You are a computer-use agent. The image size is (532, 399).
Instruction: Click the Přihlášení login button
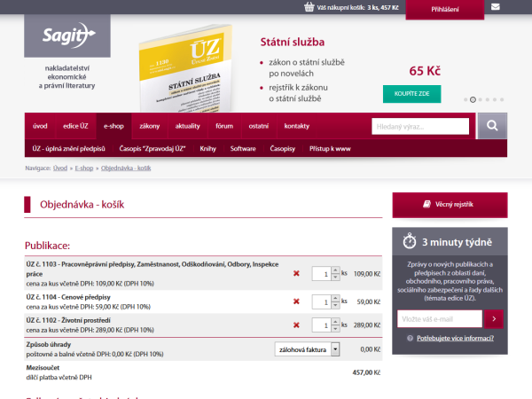[x=445, y=10]
